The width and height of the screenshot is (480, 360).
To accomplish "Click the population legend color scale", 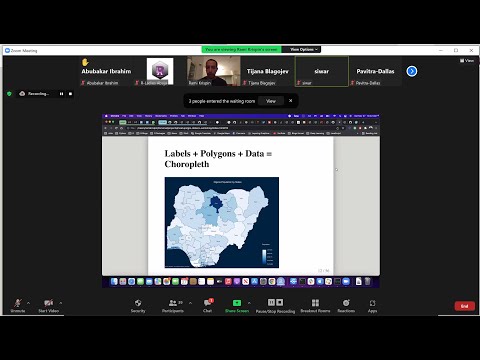I will [x=264, y=257].
